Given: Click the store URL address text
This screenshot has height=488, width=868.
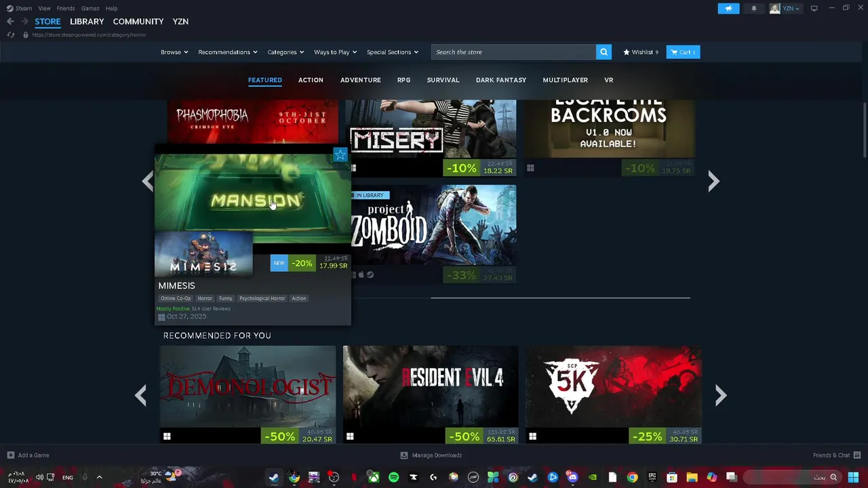Looking at the screenshot, I should pos(89,35).
